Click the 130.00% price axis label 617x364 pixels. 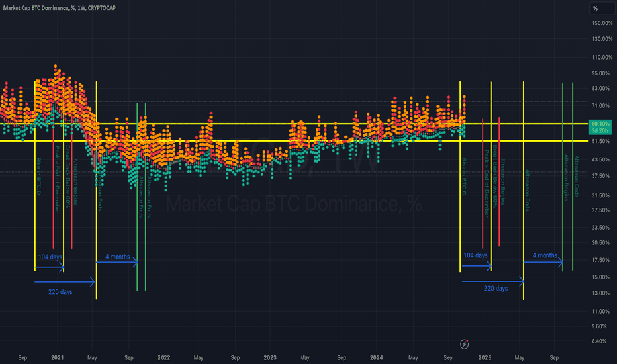tap(602, 39)
